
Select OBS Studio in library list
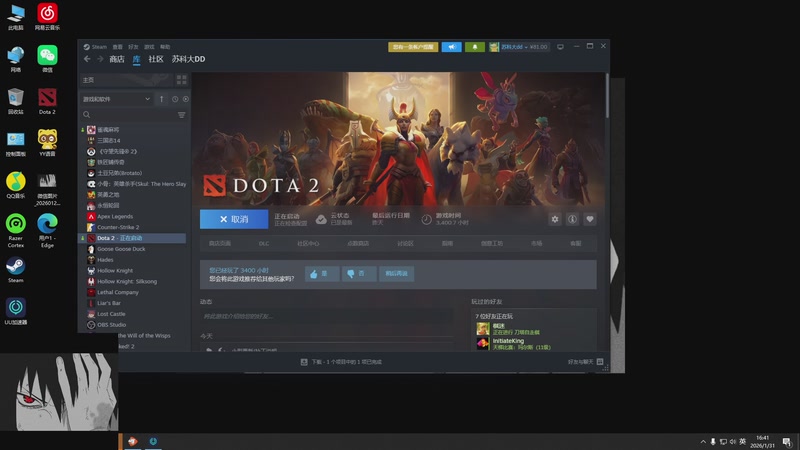click(x=111, y=324)
